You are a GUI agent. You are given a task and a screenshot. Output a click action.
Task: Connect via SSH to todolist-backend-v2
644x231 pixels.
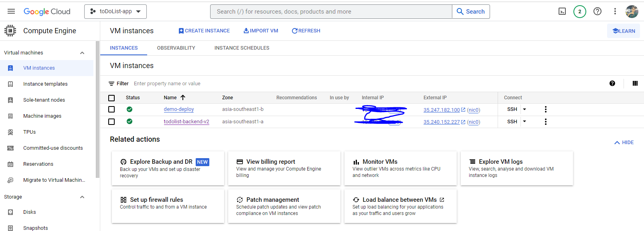pos(512,122)
